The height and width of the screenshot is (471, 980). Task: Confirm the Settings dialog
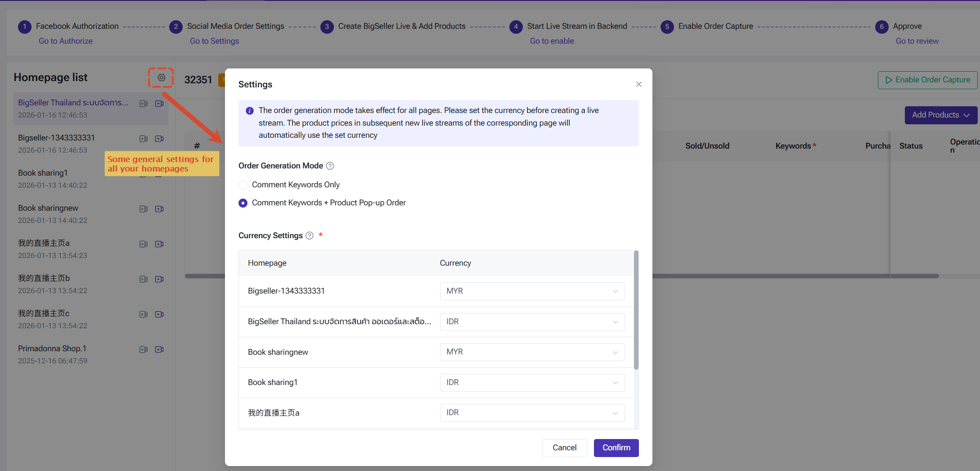[616, 448]
